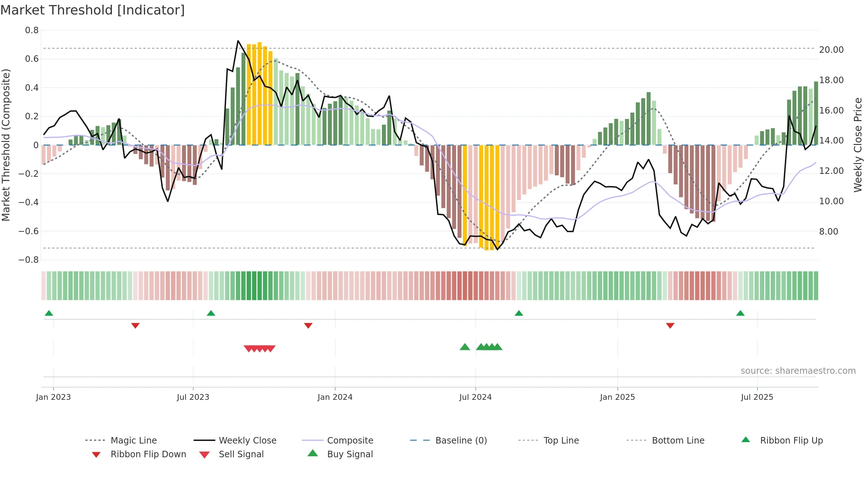Screen dimensions: 868x488
Task: Click the −0.8 left-axis tick label
Action: pyautogui.click(x=28, y=260)
